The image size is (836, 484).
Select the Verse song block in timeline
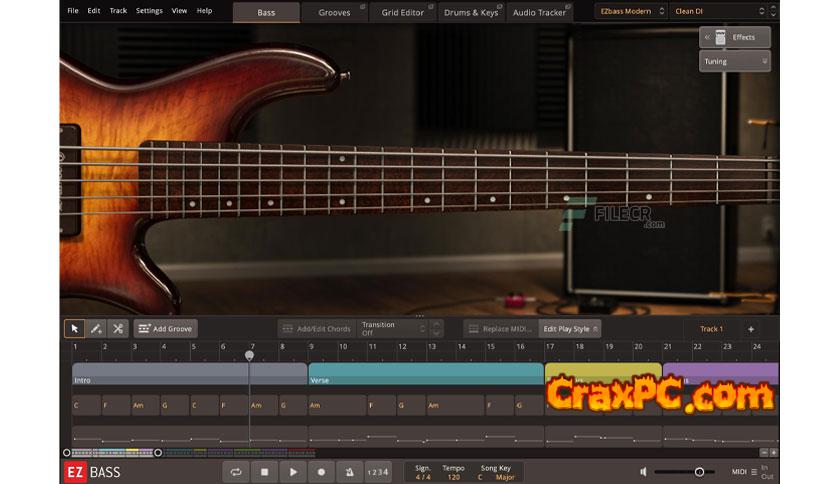pos(425,374)
